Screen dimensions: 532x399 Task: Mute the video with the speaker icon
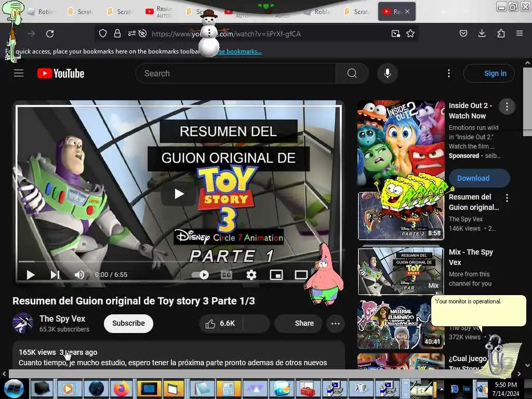[79, 274]
